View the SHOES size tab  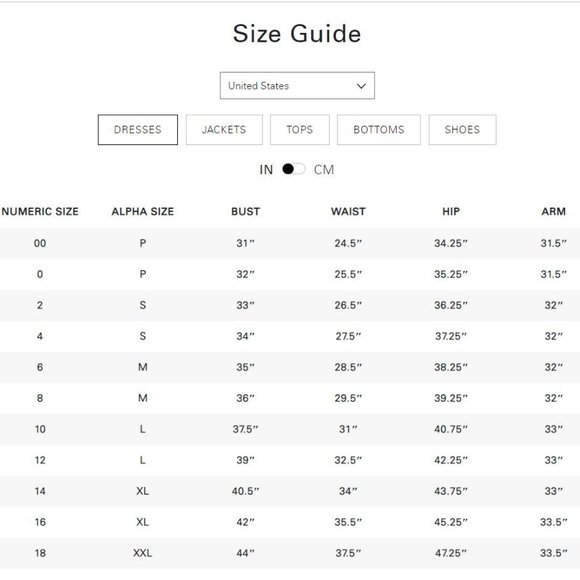(462, 130)
